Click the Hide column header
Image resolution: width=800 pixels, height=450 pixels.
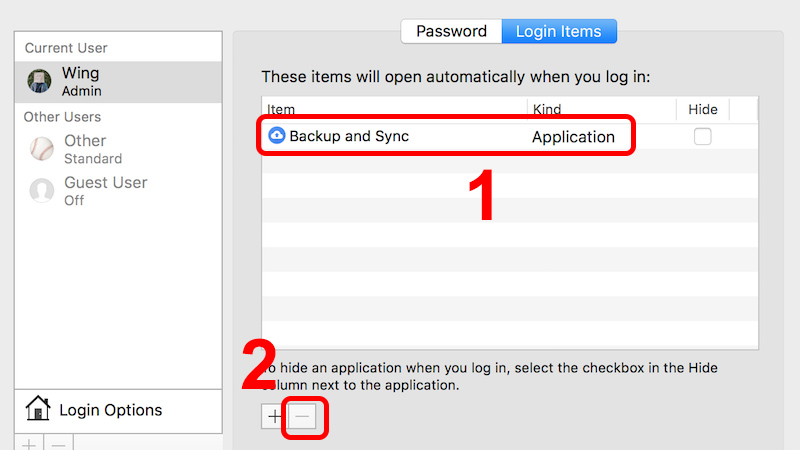pyautogui.click(x=703, y=109)
